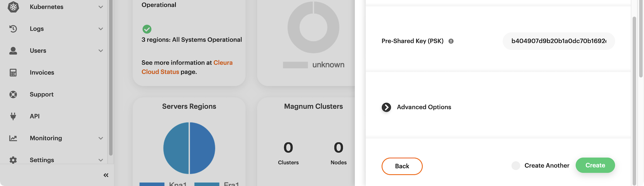The height and width of the screenshot is (186, 644).
Task: Click the API plug icon
Action: click(x=13, y=116)
